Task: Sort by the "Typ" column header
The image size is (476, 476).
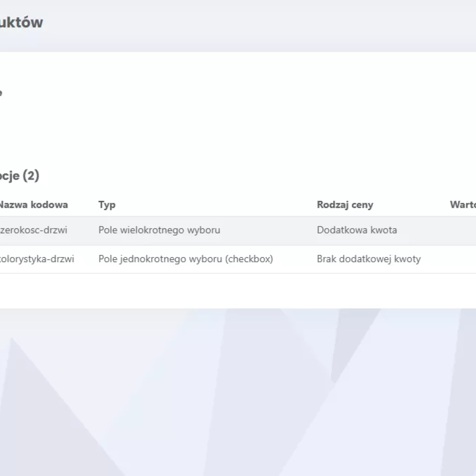Action: [x=107, y=205]
